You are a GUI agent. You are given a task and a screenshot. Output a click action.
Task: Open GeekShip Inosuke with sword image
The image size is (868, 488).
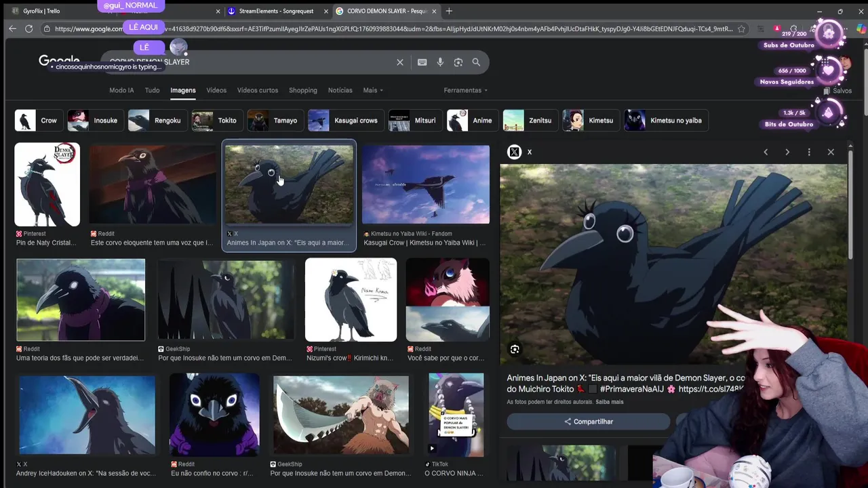point(341,414)
